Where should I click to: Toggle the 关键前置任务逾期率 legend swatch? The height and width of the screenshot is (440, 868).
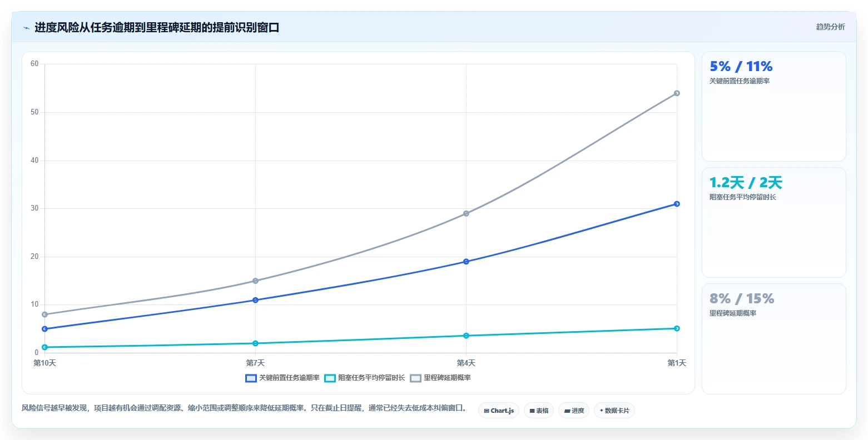(251, 378)
